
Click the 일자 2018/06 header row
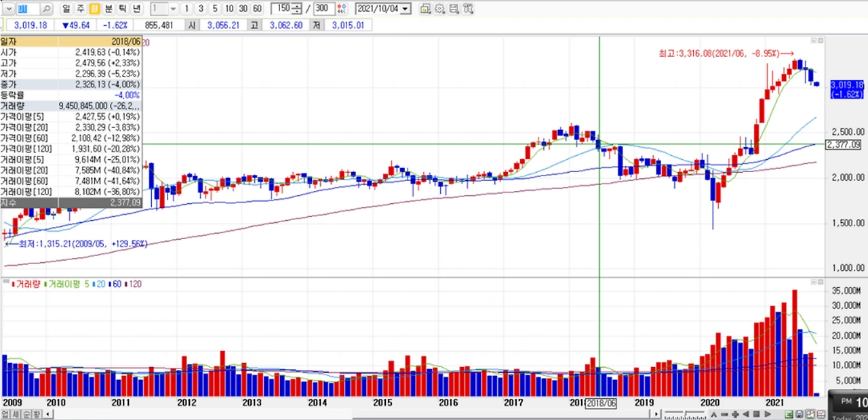tap(71, 41)
